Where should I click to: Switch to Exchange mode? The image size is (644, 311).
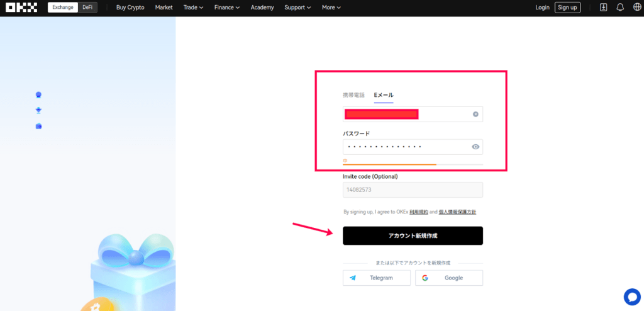[63, 8]
